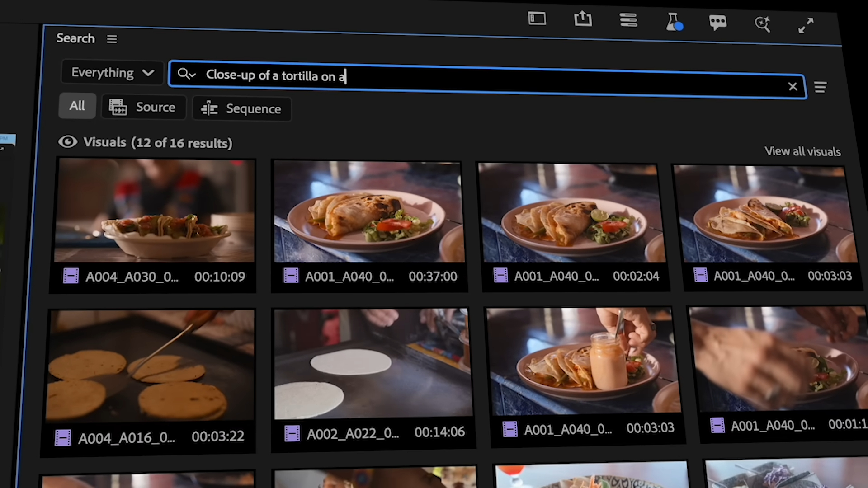Viewport: 868px width, 488px height.
Task: Open the magnifier search options chevron
Action: (x=186, y=74)
